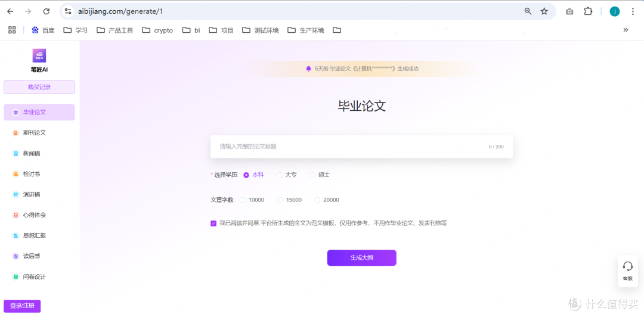Viewport: 644px width, 317px height.
Task: Click the bell notification icon in banner
Action: point(308,69)
